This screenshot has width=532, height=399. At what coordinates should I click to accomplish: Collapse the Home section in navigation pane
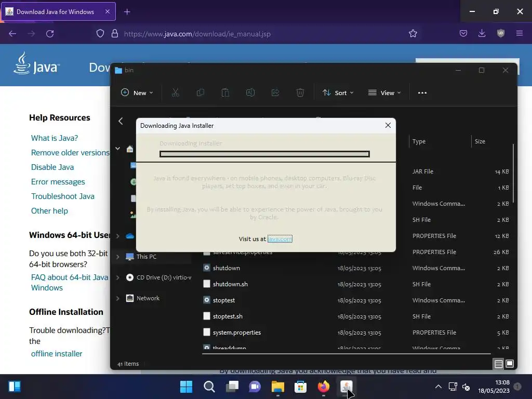point(118,149)
